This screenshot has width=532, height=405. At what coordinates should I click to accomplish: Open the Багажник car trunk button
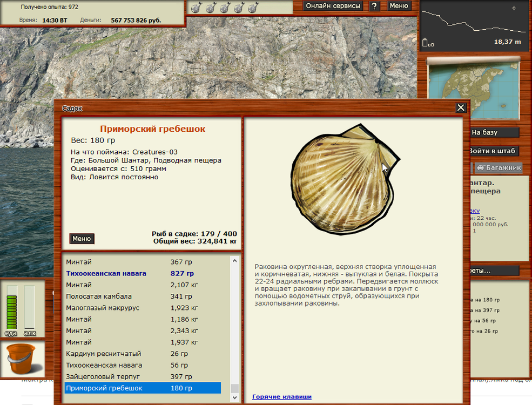499,168
